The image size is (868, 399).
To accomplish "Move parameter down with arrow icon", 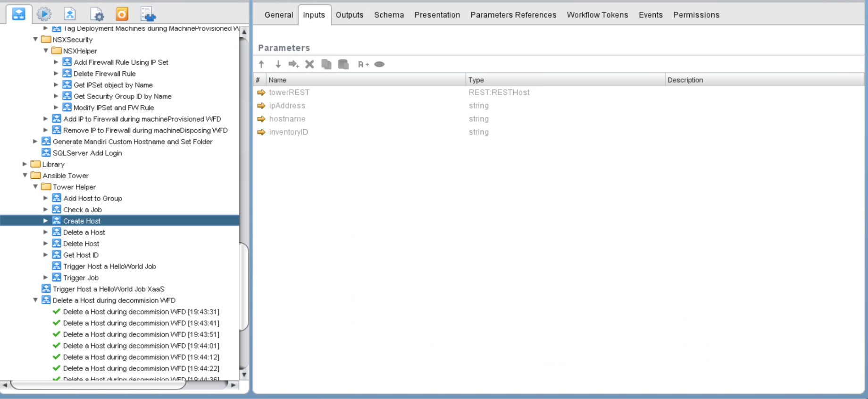I will tap(278, 64).
